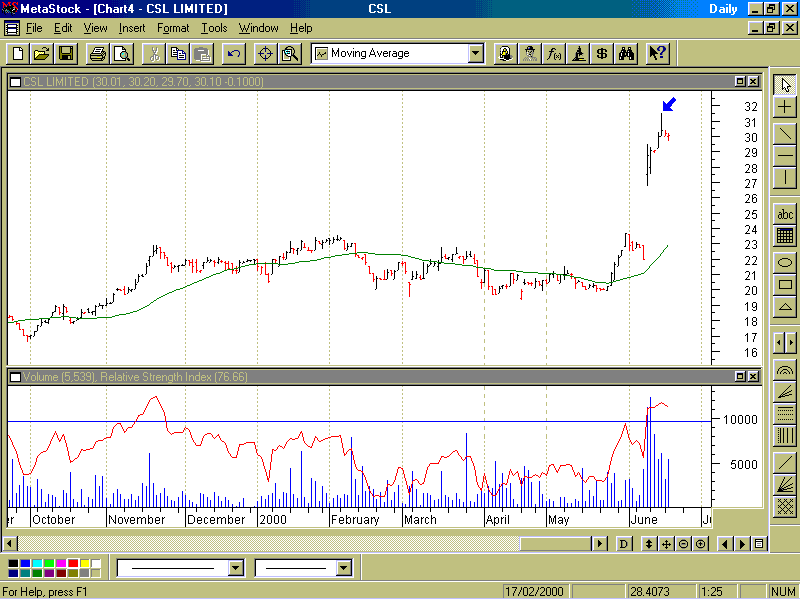Click the Open folder toolbar icon
Screen dimensions: 800x600
point(42,54)
